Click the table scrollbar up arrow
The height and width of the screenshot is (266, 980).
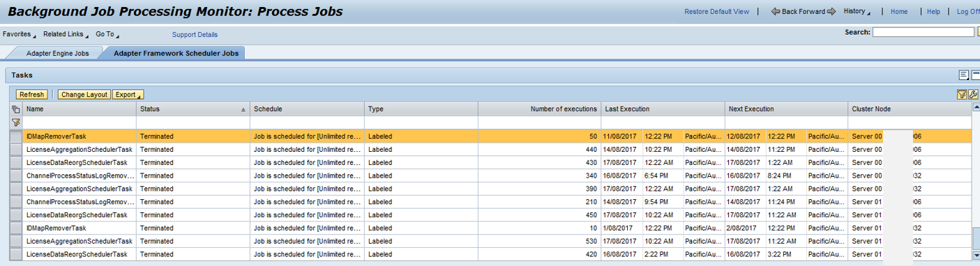976,107
